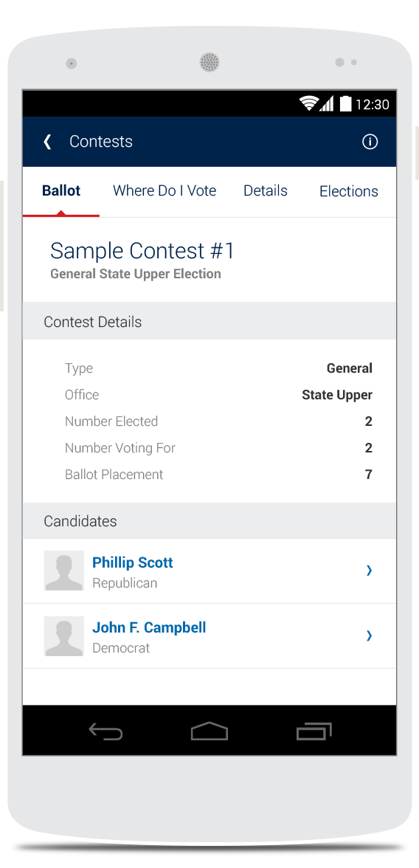419x868 pixels.
Task: Tap the Android home navigation button
Action: [209, 731]
